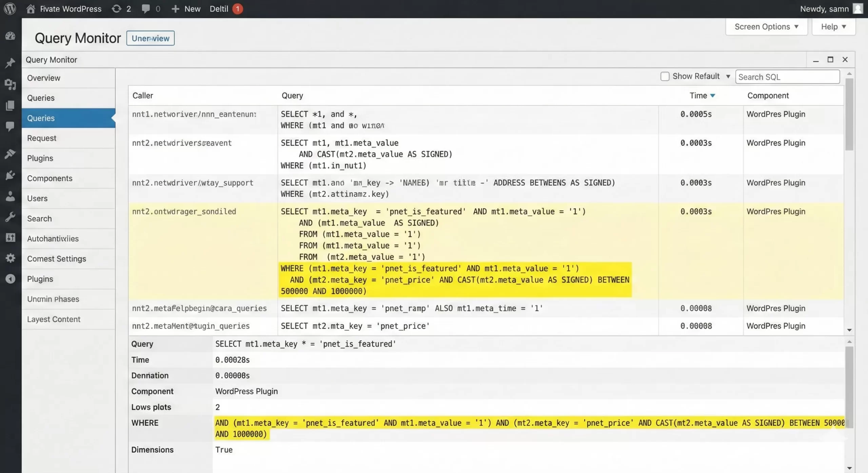Click the WordPress logo icon

[10, 9]
